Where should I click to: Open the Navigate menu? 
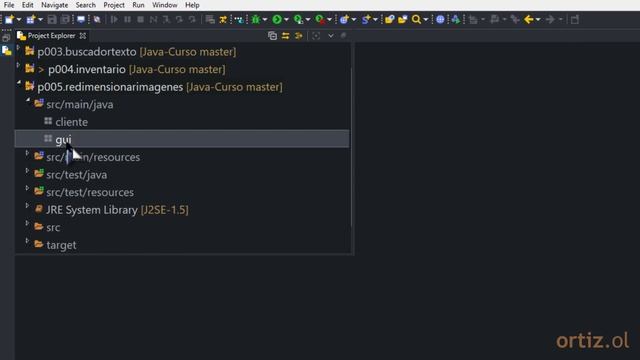55,5
